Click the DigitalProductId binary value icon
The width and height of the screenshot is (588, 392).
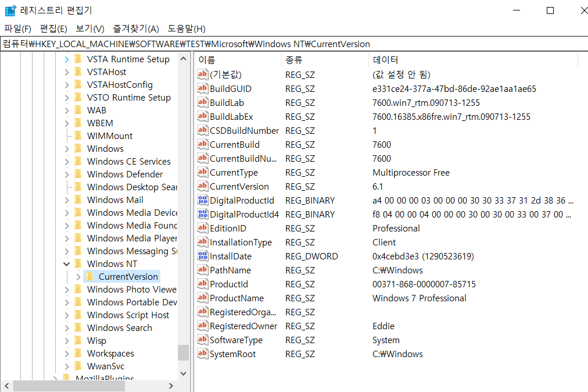click(203, 200)
